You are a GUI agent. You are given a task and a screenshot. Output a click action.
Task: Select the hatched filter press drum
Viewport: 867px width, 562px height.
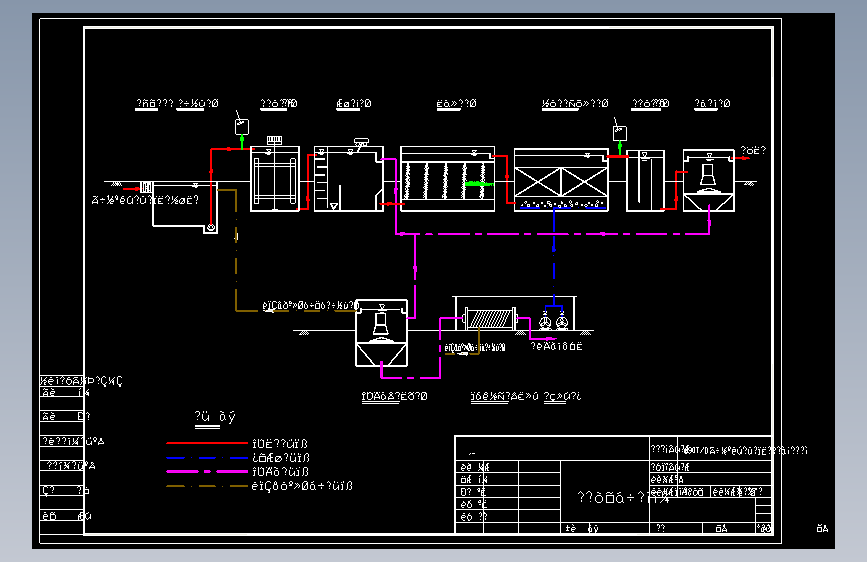coord(490,319)
